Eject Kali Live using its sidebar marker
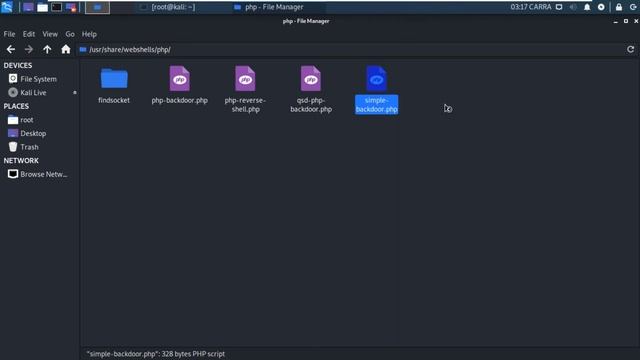 pyautogui.click(x=75, y=93)
